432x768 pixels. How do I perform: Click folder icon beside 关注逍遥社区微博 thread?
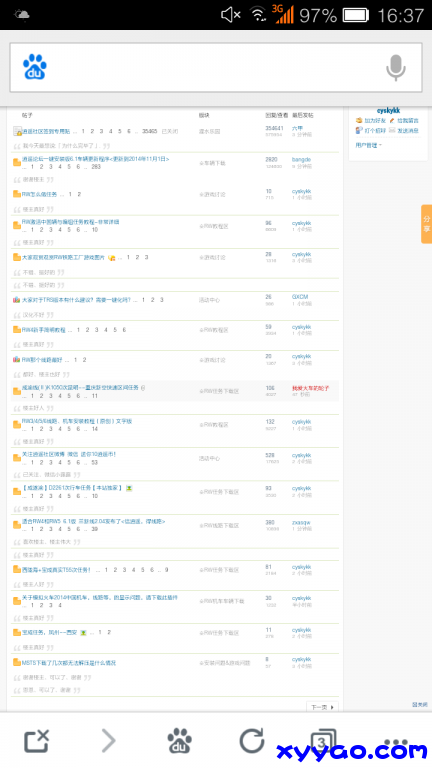pos(17,458)
